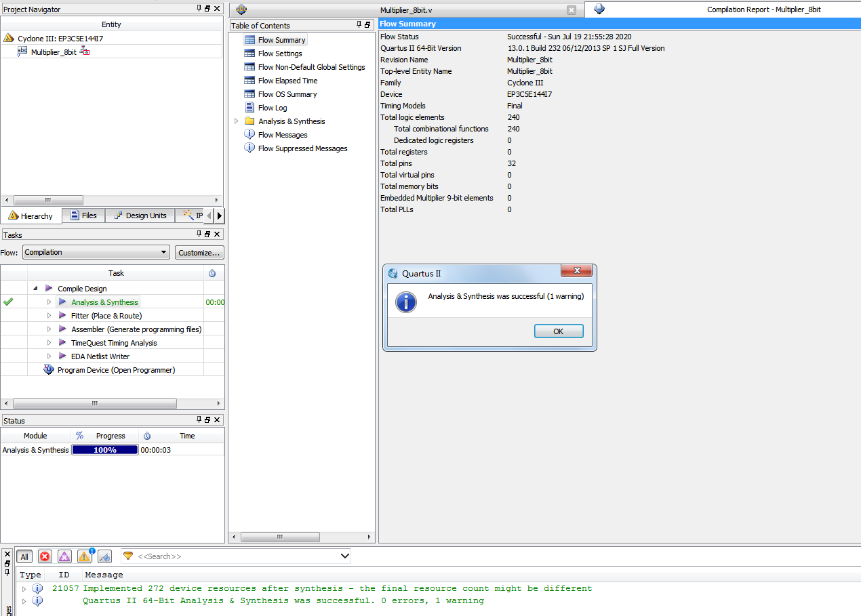
Task: Click the Flow Messages info icon
Action: coord(249,135)
